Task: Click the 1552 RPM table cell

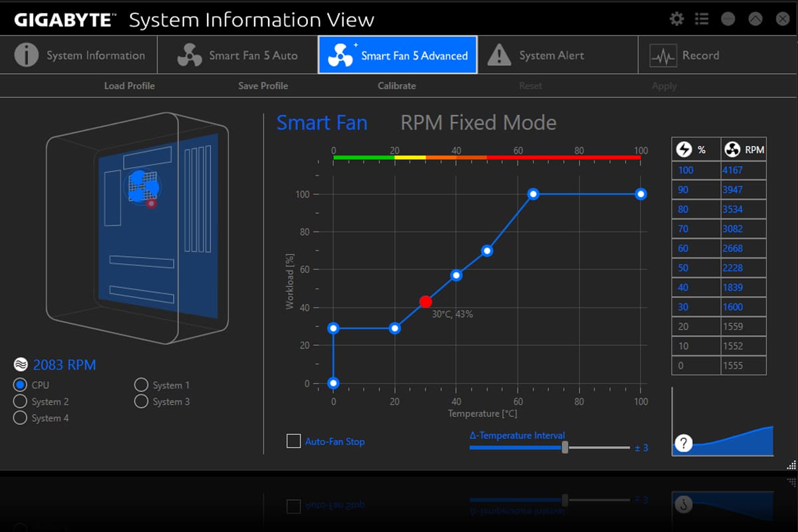Action: pyautogui.click(x=743, y=346)
